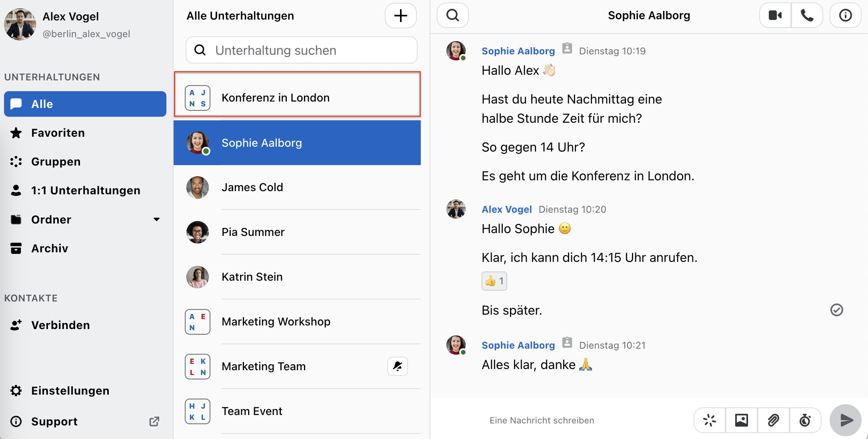Screen dimensions: 868x439
Task: View delivery status checkmark next to 'Bis später.'
Action: click(837, 310)
